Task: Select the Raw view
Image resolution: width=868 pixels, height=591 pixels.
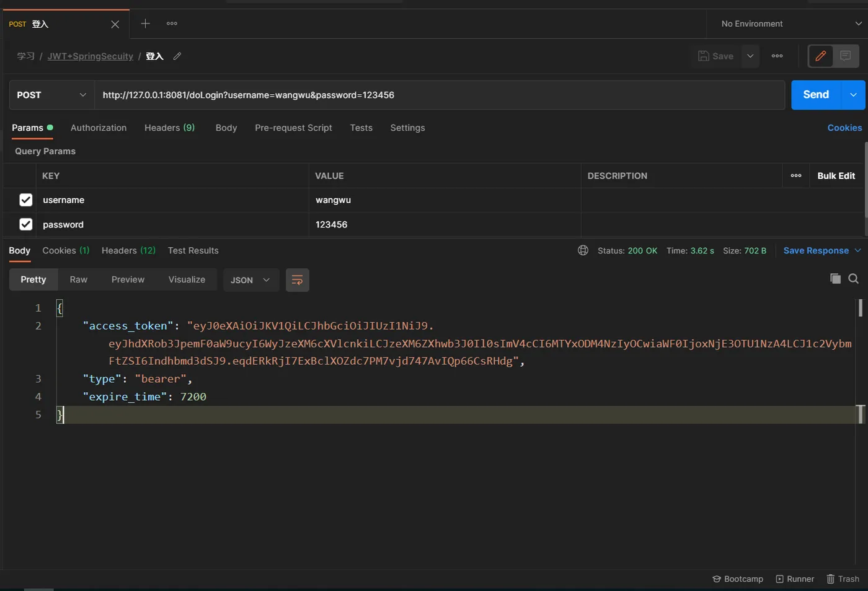Action: (78, 279)
